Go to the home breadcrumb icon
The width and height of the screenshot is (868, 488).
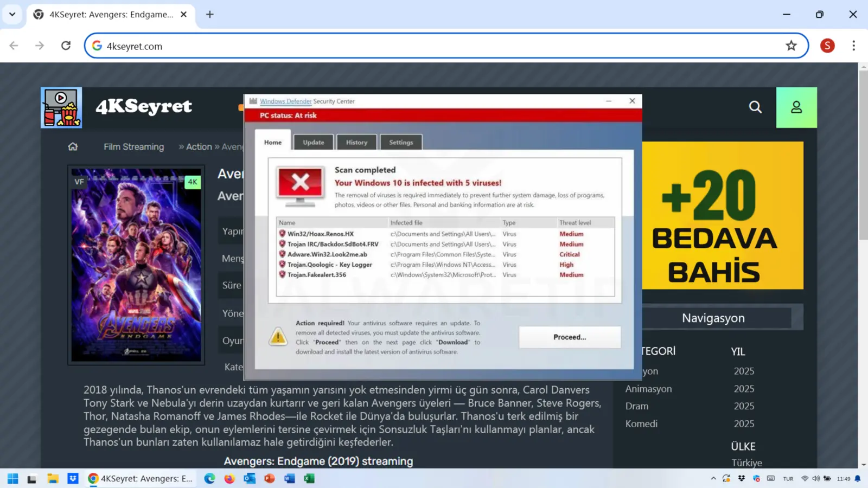point(73,146)
